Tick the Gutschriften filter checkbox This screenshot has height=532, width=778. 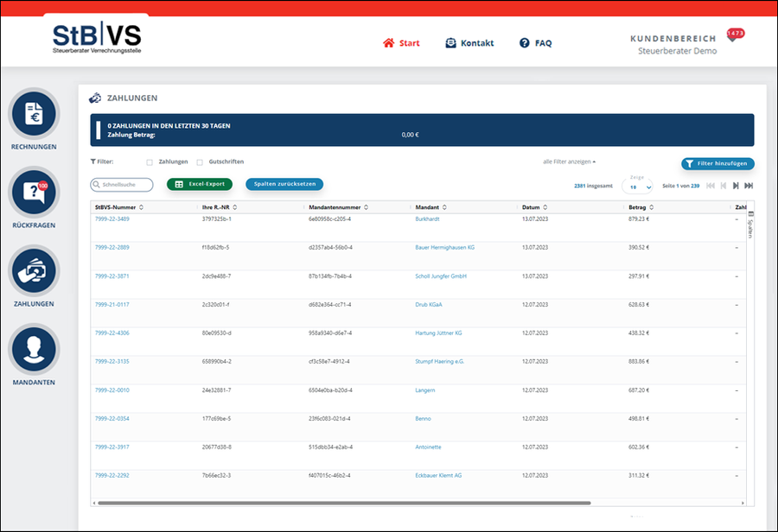click(x=200, y=161)
